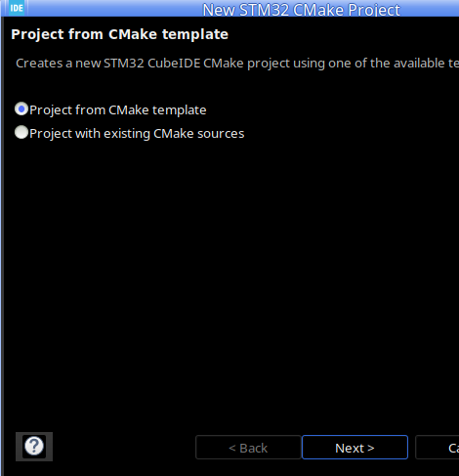
Task: Click the IDE logo in title bar
Action: point(17,8)
